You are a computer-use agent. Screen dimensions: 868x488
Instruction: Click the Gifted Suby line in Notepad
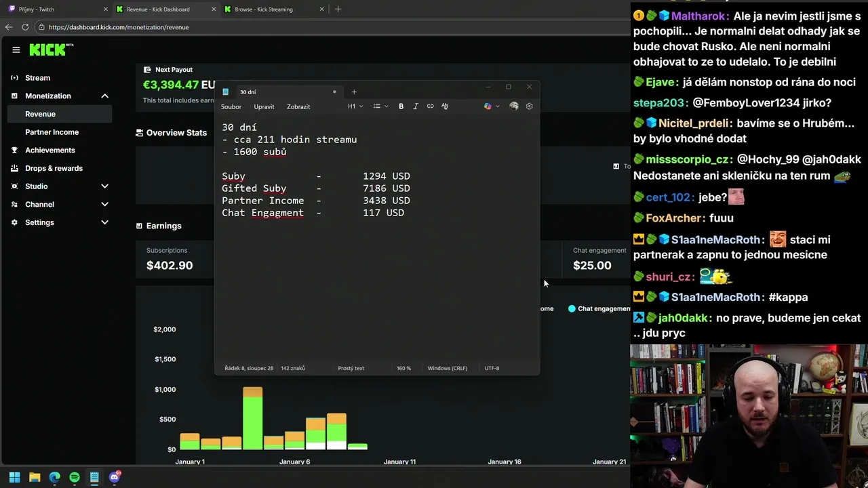316,188
